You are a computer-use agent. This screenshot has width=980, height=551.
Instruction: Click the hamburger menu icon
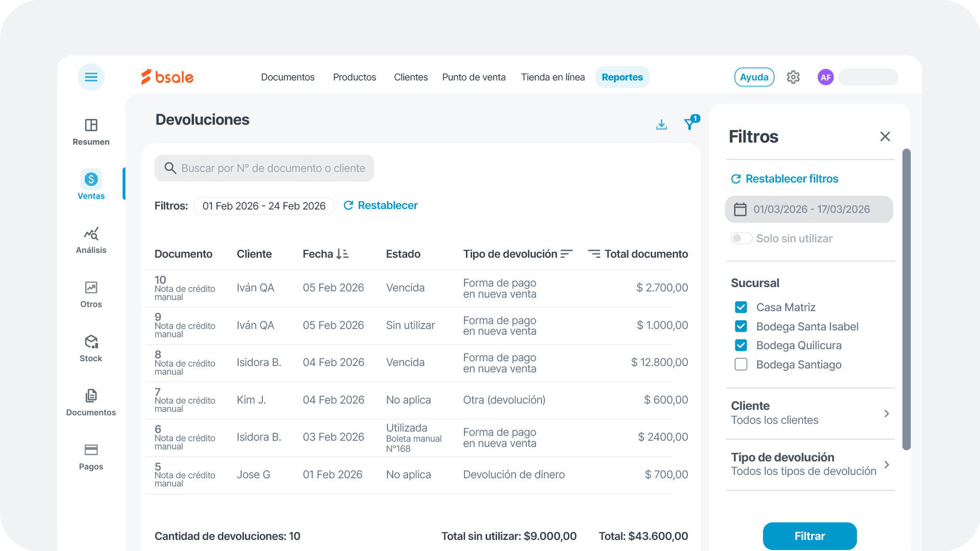[x=91, y=77]
